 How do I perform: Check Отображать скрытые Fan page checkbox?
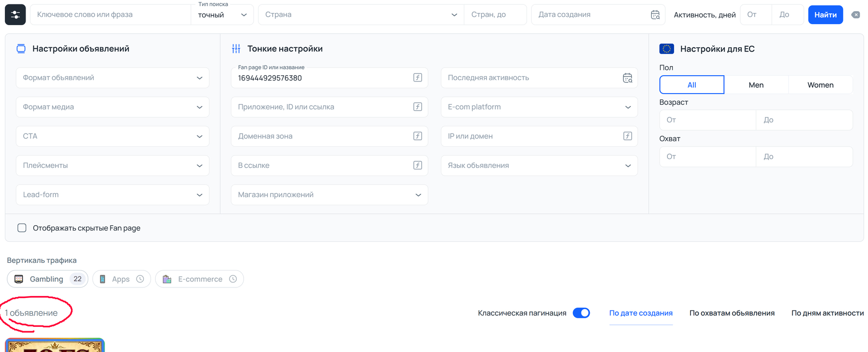(x=22, y=228)
